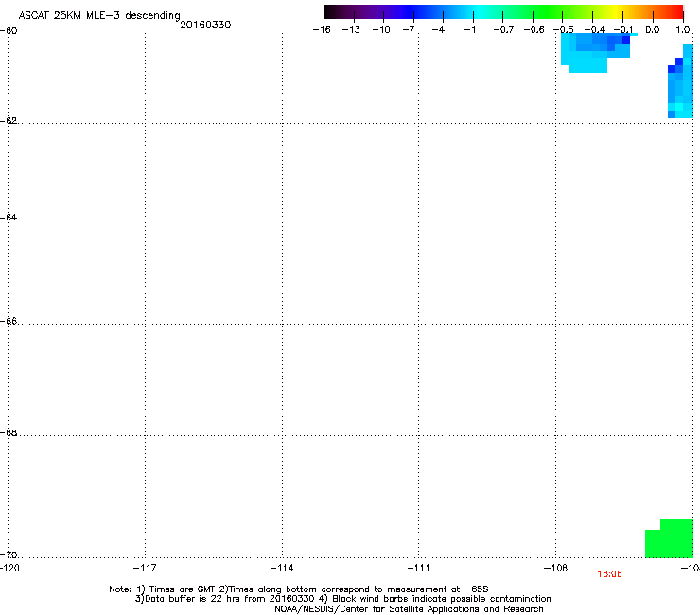
Task: Click the 1.0 color bar label
Action: [x=683, y=30]
